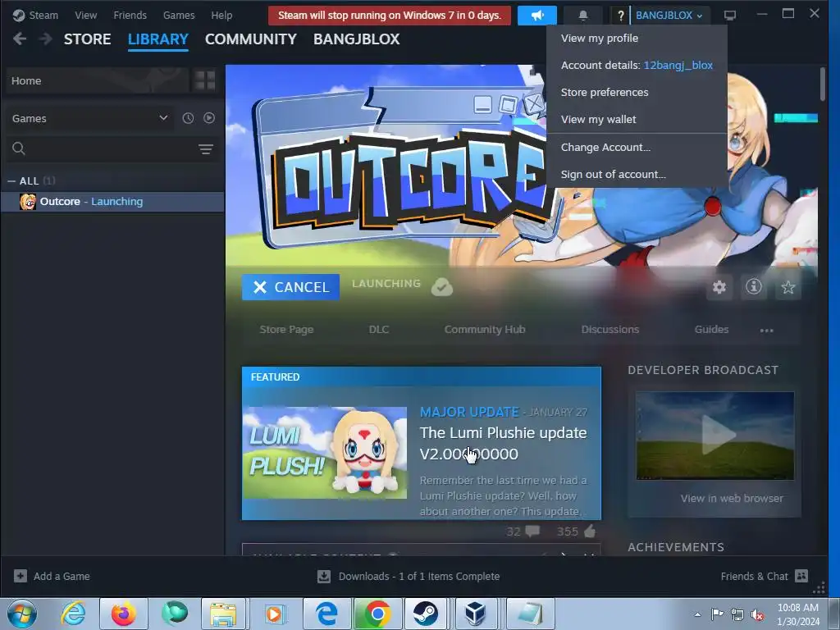Add Outcore to favorites star
Image resolution: width=840 pixels, height=630 pixels.
click(788, 287)
